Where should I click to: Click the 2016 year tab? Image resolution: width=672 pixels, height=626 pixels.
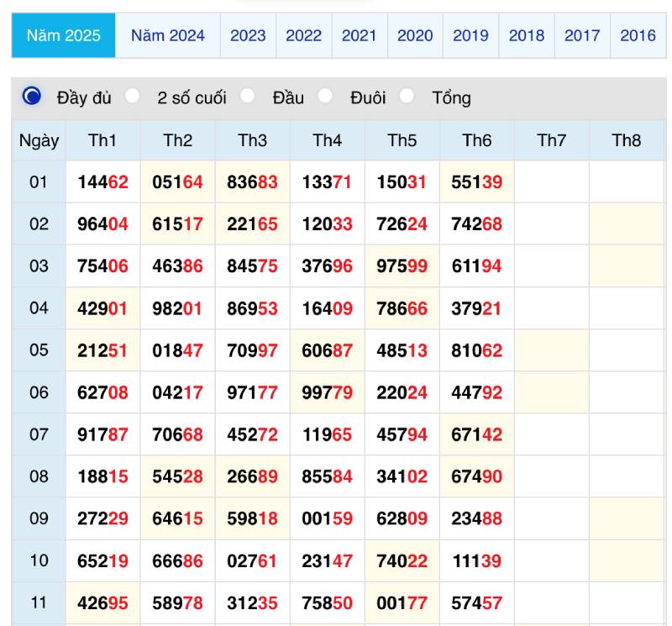(x=638, y=35)
